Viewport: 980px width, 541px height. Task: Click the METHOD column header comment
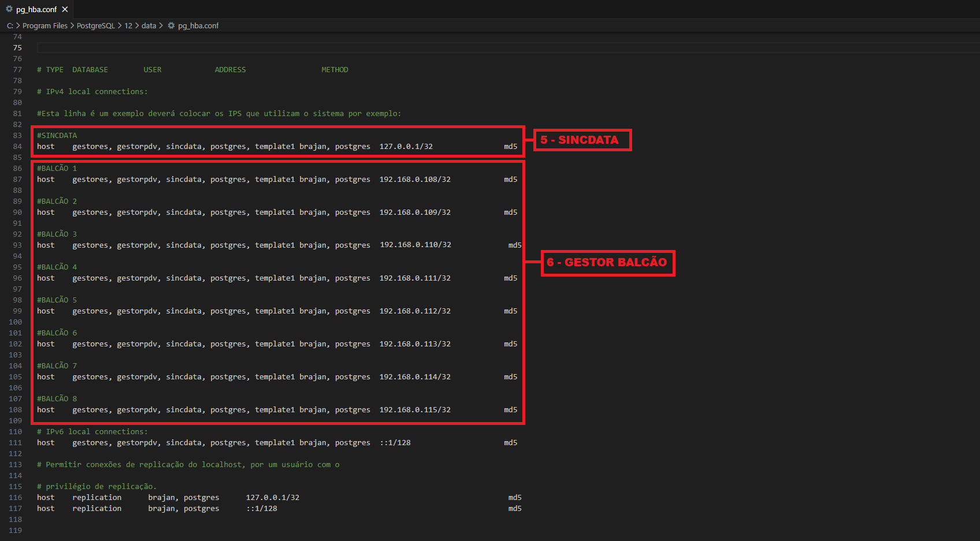click(x=335, y=70)
